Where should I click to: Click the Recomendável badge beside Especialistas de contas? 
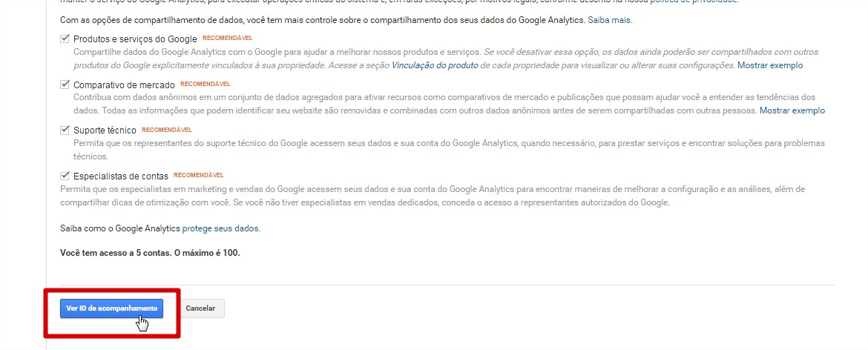coord(199,175)
